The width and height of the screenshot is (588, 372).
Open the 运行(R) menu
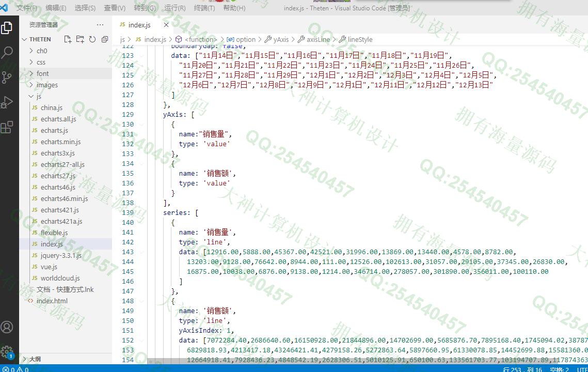click(175, 8)
